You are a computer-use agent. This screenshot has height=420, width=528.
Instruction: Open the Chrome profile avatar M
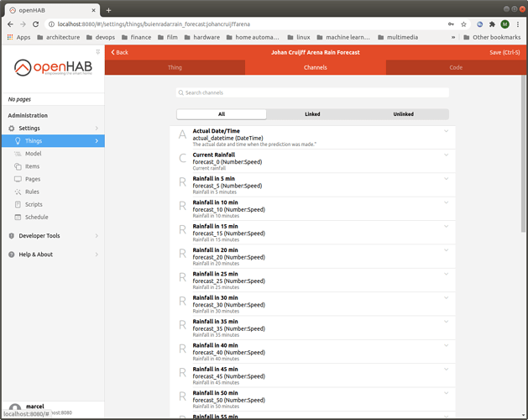click(x=504, y=24)
